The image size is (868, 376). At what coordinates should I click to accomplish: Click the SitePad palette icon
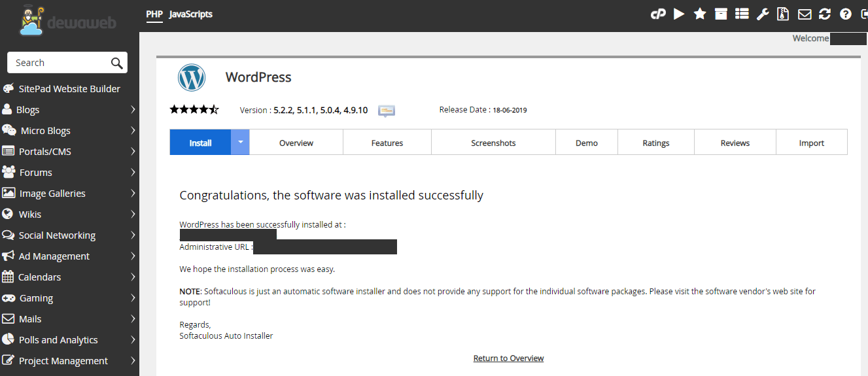point(8,88)
